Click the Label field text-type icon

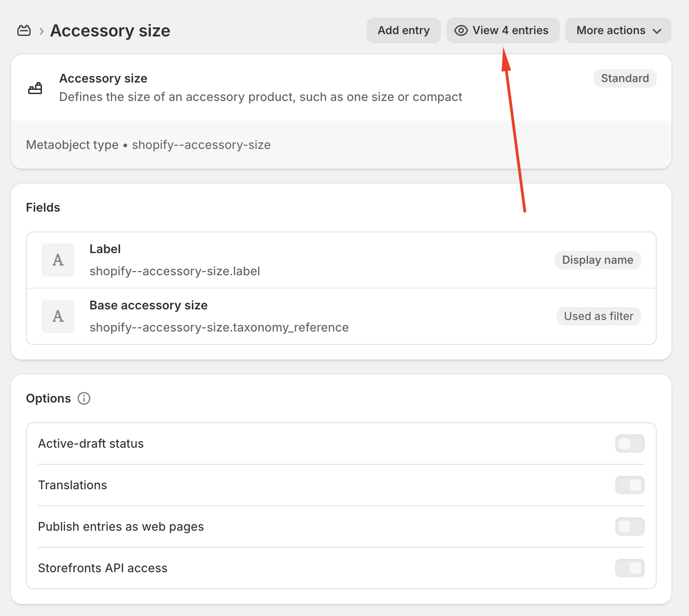tap(58, 260)
